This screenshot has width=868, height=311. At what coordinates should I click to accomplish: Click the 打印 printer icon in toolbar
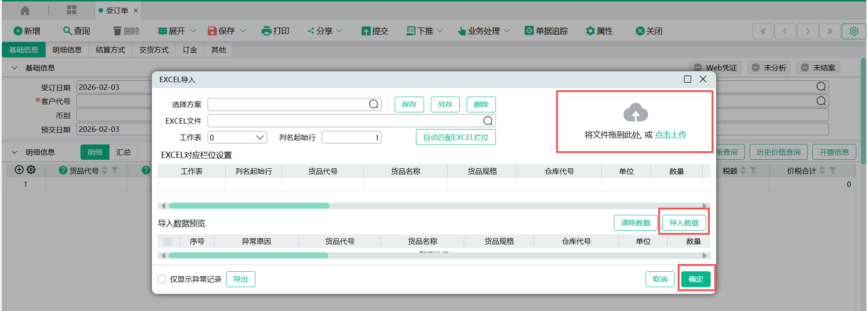266,31
